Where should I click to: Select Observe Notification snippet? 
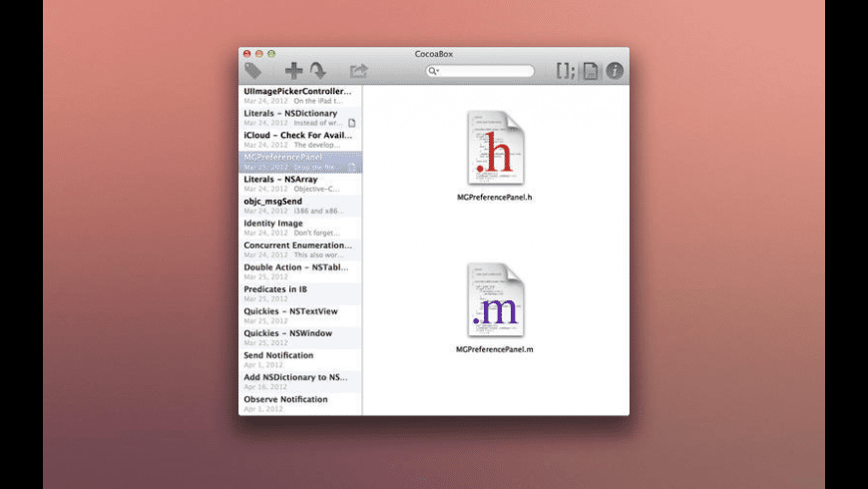(300, 404)
